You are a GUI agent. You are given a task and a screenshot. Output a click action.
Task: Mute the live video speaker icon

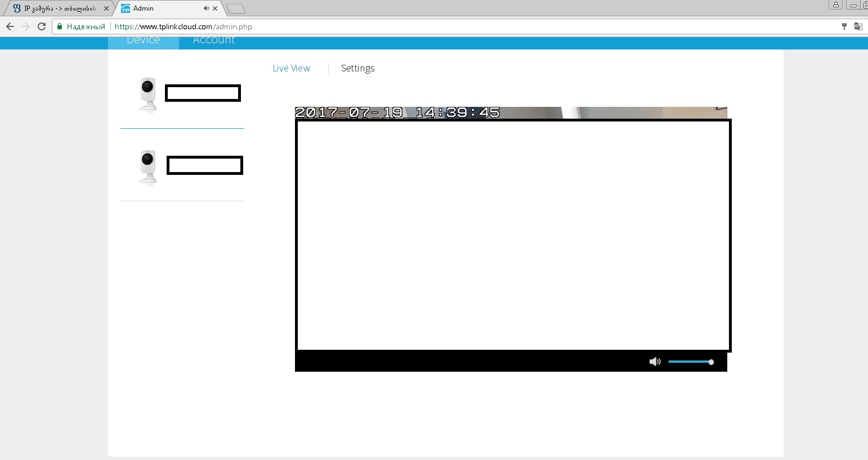pos(655,362)
